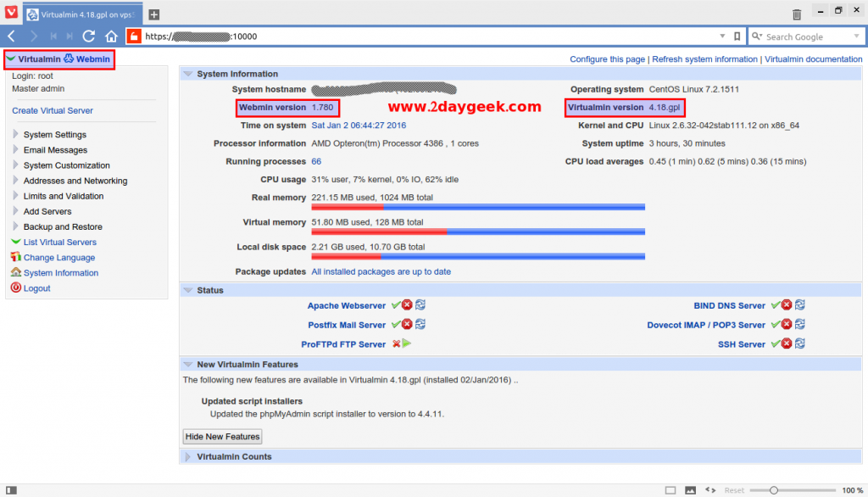This screenshot has height=497, width=868.
Task: Adjust the page zoom slider
Action: pos(774,490)
